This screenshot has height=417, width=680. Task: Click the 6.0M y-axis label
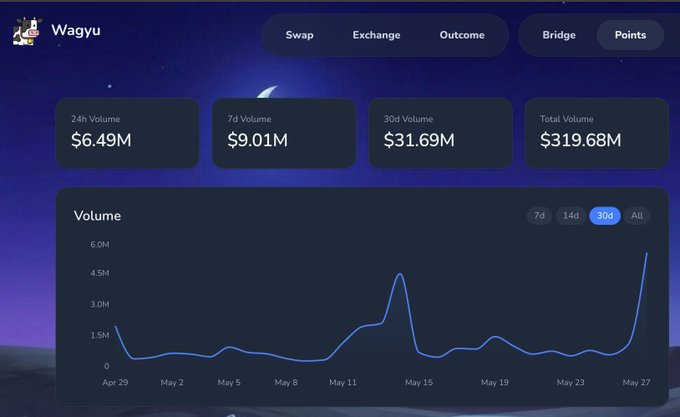(100, 244)
